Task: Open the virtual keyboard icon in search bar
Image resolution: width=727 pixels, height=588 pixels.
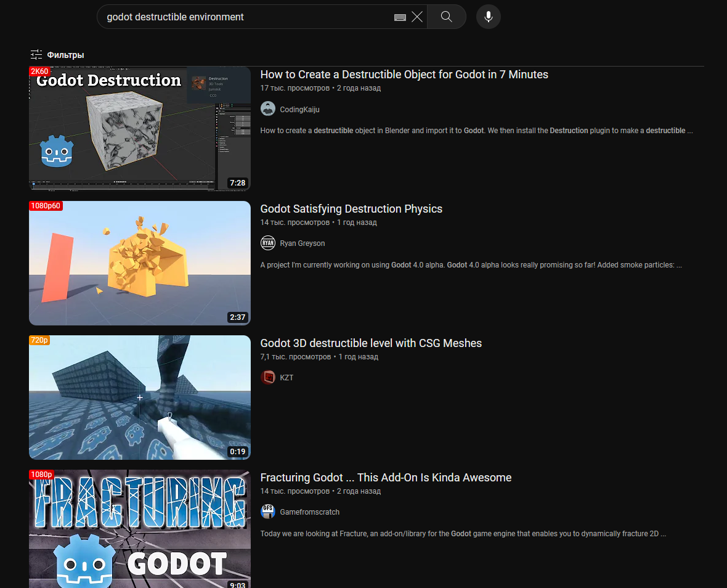Action: (400, 17)
